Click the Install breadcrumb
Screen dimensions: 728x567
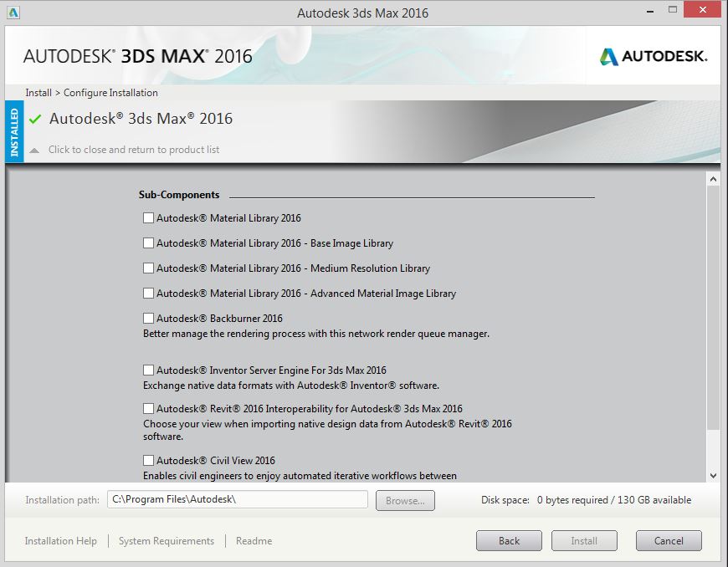[x=38, y=93]
